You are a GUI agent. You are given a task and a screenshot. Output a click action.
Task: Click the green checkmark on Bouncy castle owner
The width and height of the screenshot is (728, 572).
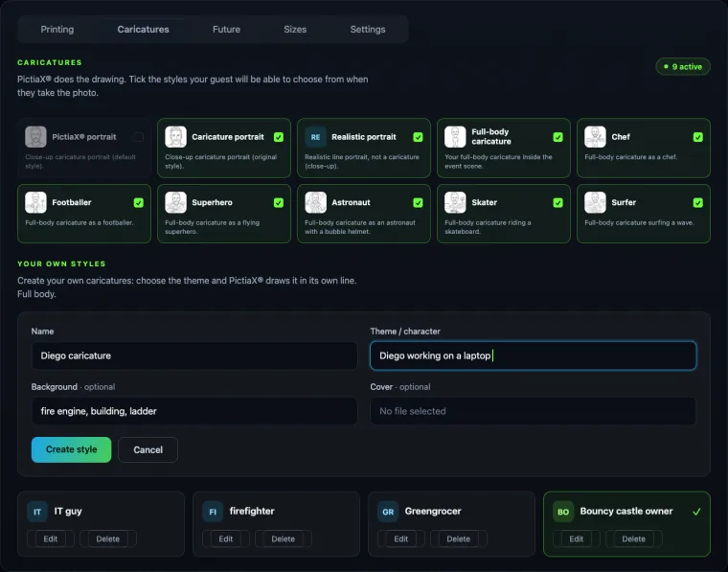pyautogui.click(x=696, y=512)
